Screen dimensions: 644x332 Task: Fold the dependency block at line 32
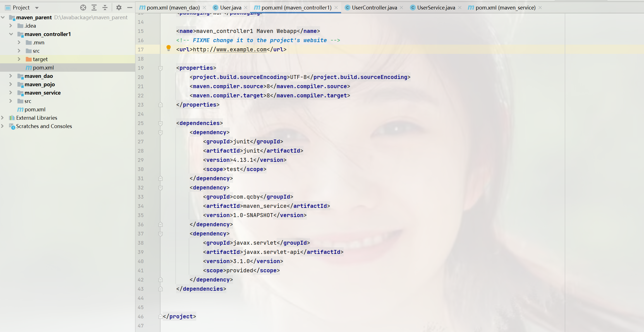point(161,188)
